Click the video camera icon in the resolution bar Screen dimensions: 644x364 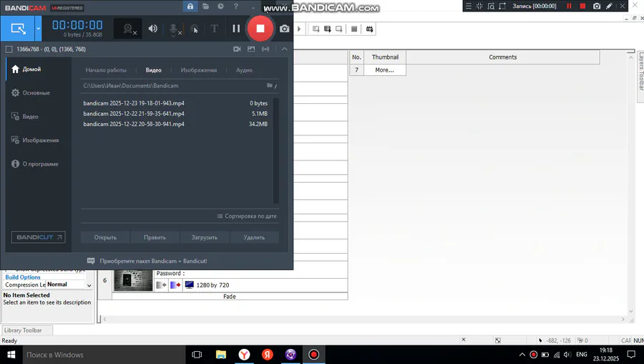[237, 49]
